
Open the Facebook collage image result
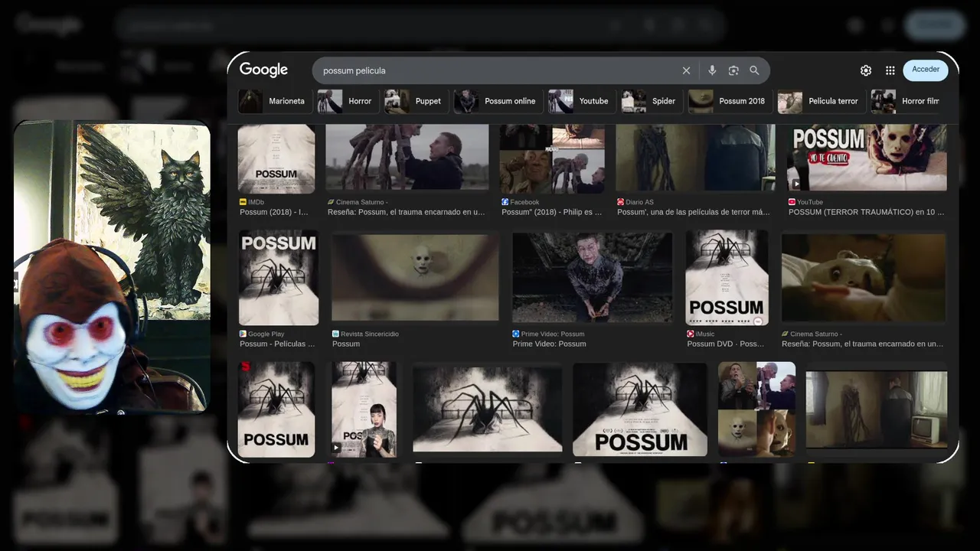coord(552,158)
